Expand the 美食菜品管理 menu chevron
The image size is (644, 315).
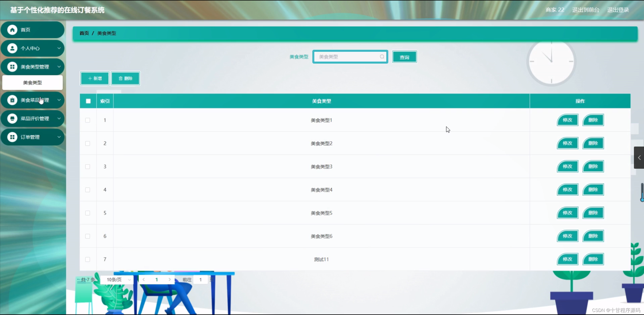[x=59, y=100]
